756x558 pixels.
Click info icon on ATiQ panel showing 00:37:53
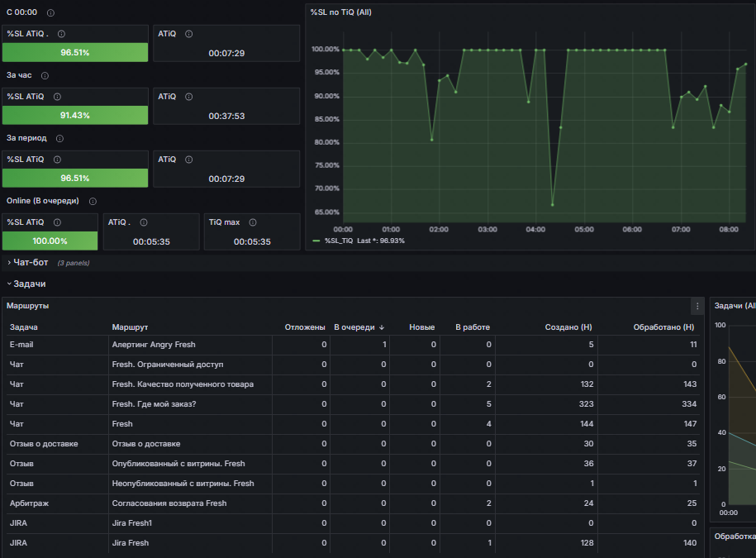click(x=188, y=97)
